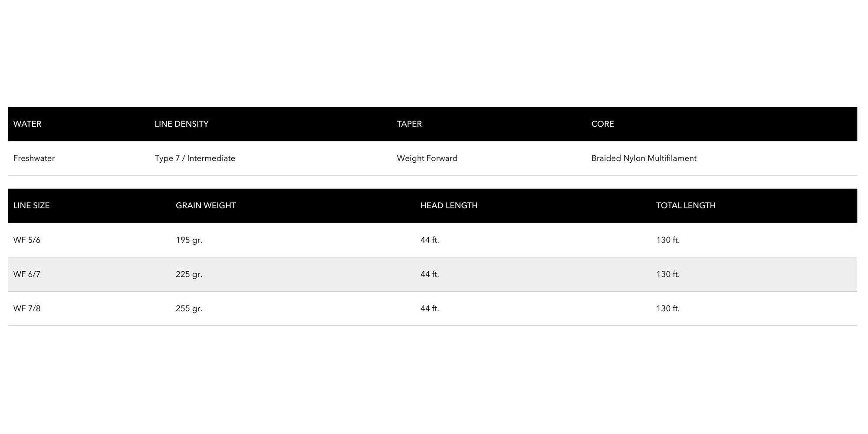Click 44 ft. head length in WF 5/6 row
The height and width of the screenshot is (434, 868).
[x=430, y=240]
